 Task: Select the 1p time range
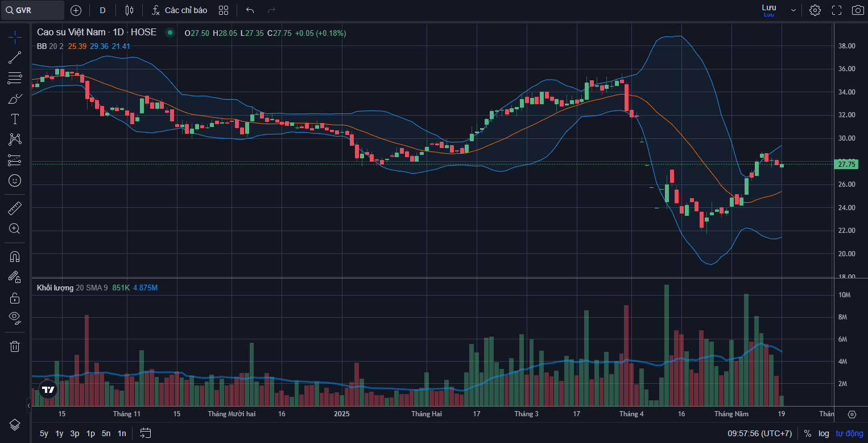(90, 433)
